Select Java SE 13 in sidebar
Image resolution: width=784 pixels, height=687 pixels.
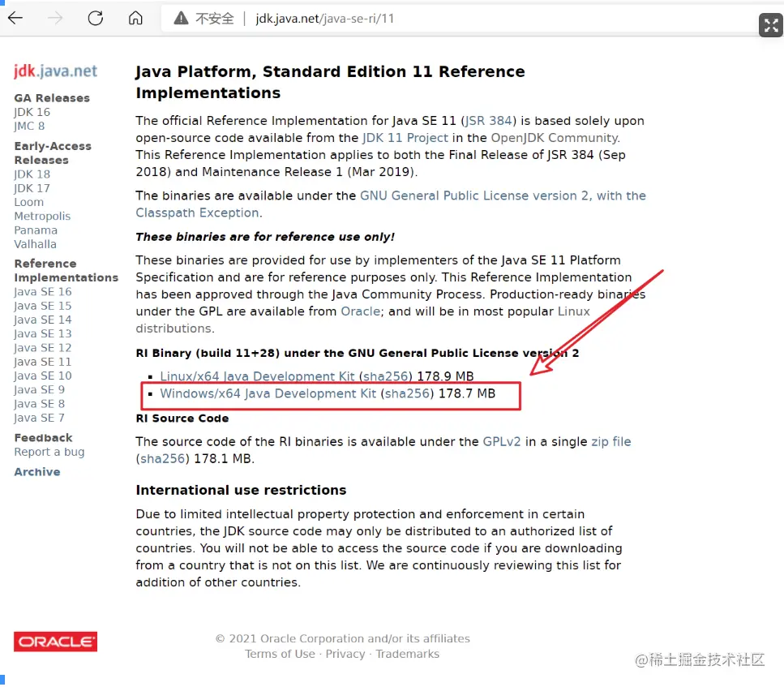coord(43,333)
